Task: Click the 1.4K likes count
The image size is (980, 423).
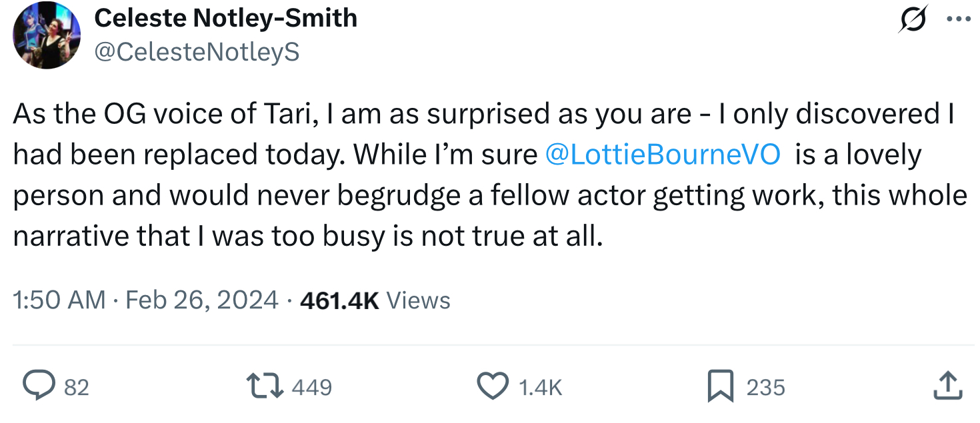Action: (x=541, y=387)
